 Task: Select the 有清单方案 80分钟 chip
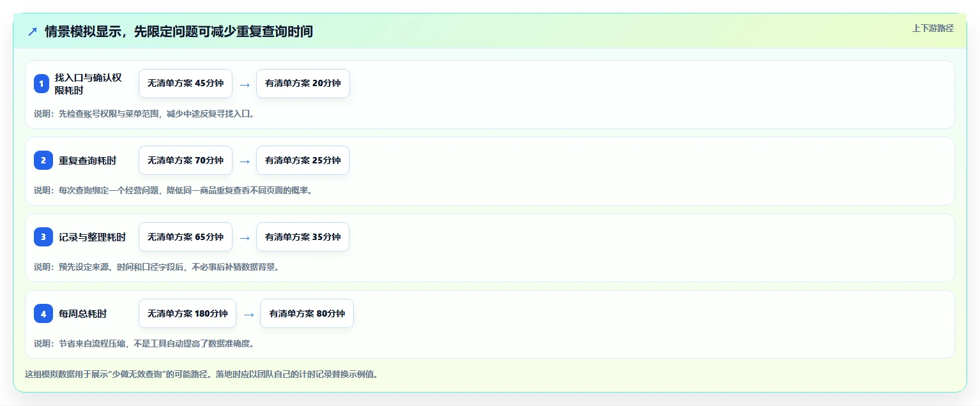point(307,313)
